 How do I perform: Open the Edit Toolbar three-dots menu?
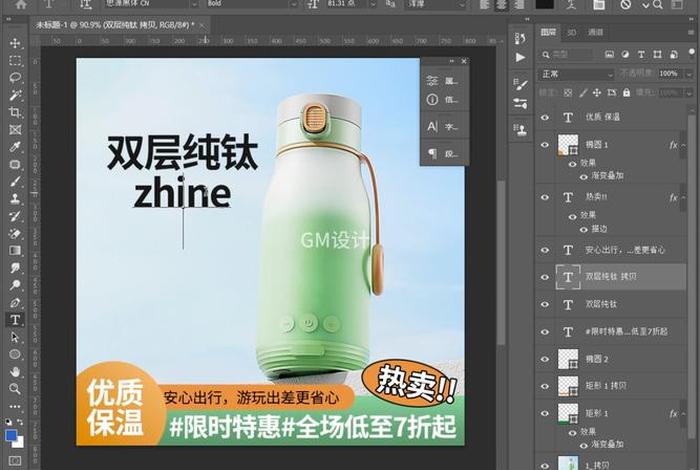pos(15,406)
